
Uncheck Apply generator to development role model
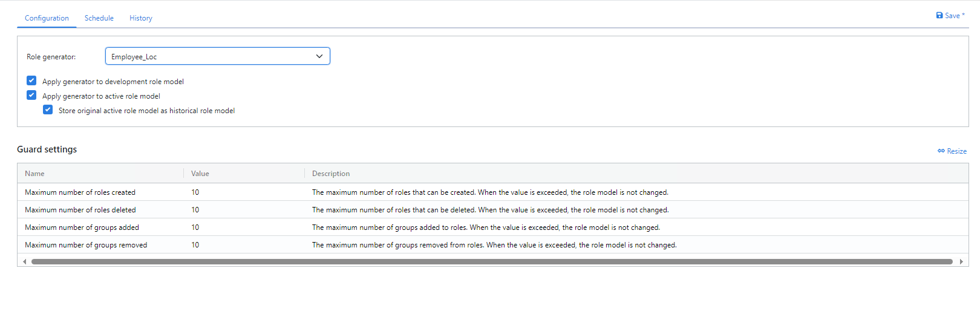click(31, 81)
